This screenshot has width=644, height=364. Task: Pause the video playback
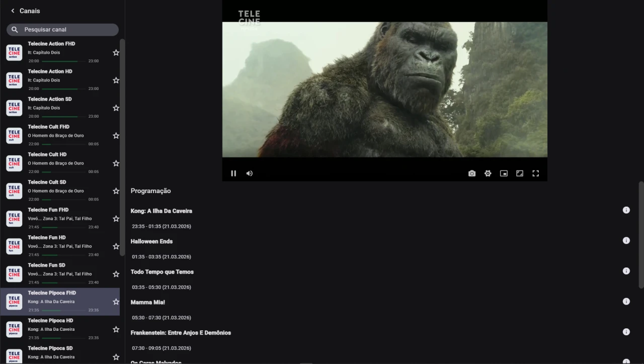(x=233, y=173)
